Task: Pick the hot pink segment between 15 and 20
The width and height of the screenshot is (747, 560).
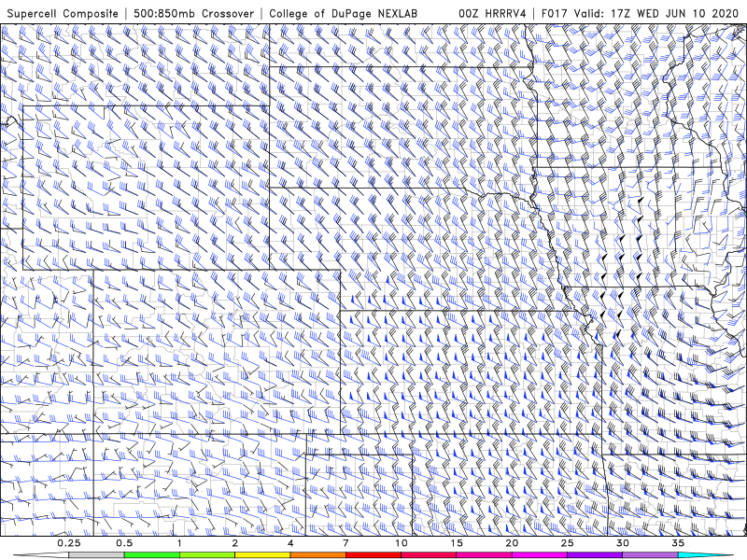Action: (x=484, y=555)
